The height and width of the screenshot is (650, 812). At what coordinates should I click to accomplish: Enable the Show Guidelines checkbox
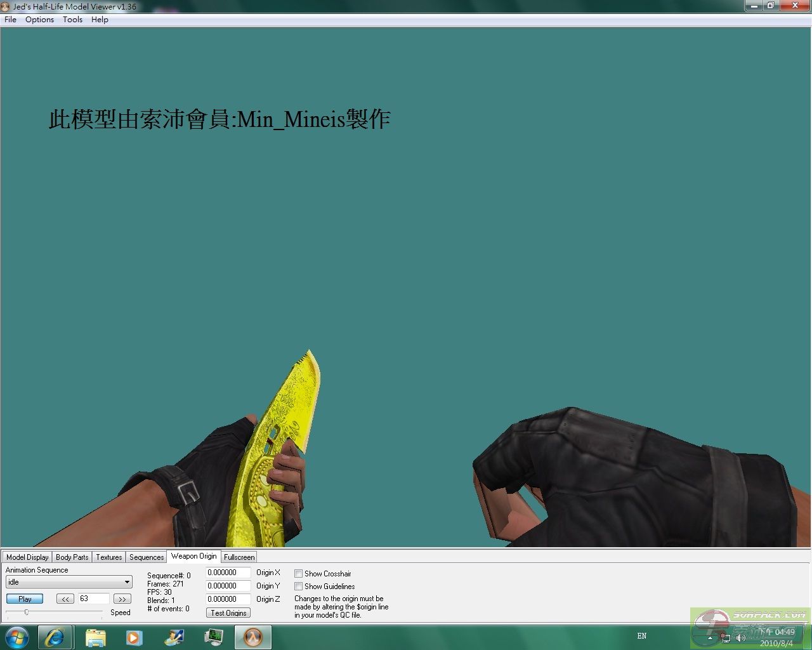tap(298, 587)
